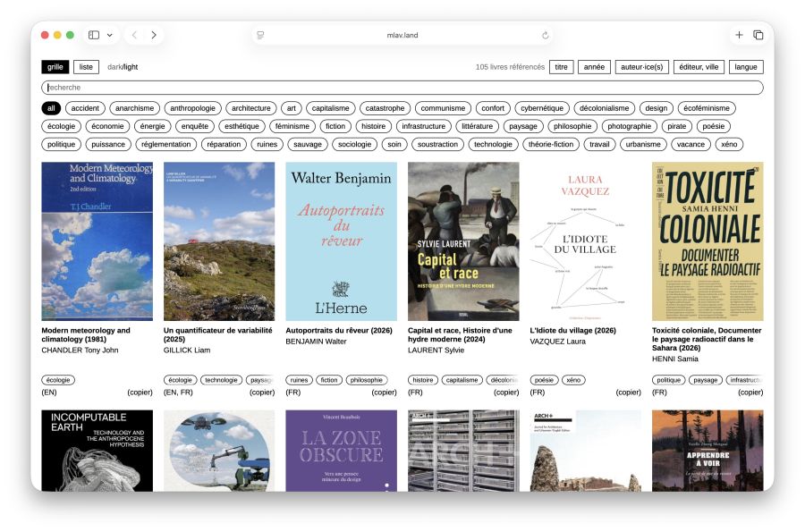Copy reference for Toxicité coloniale
This screenshot has height=532, width=805.
[750, 392]
